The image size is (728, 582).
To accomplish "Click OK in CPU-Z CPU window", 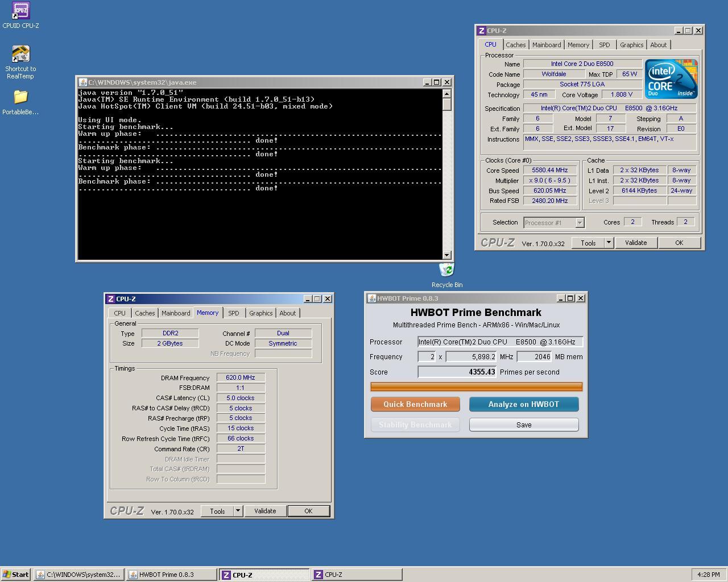I will coord(679,243).
